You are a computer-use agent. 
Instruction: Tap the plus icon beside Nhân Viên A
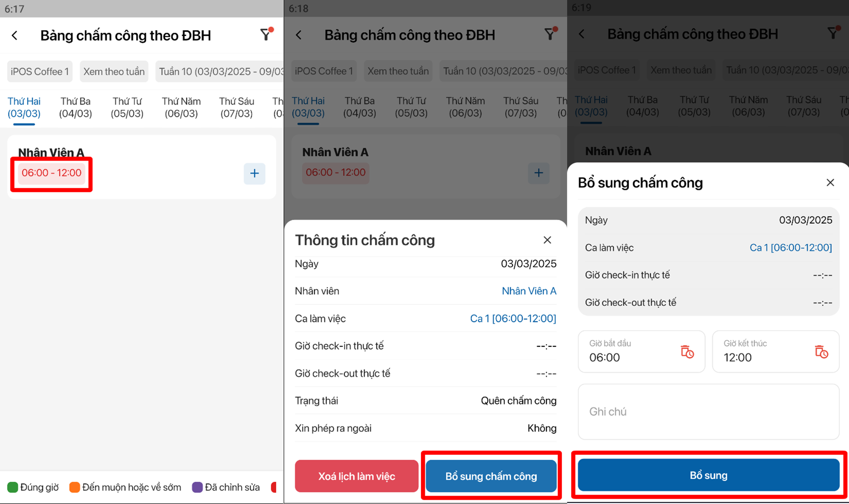[254, 173]
